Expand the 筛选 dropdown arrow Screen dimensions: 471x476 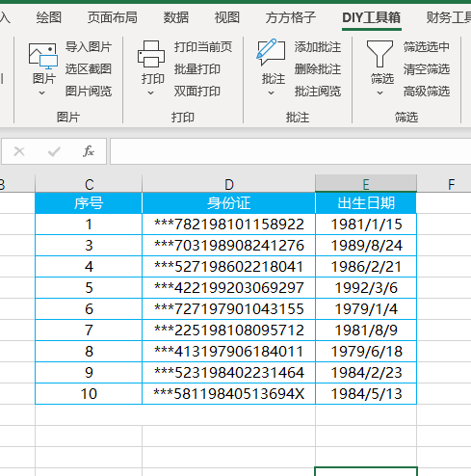(x=380, y=93)
